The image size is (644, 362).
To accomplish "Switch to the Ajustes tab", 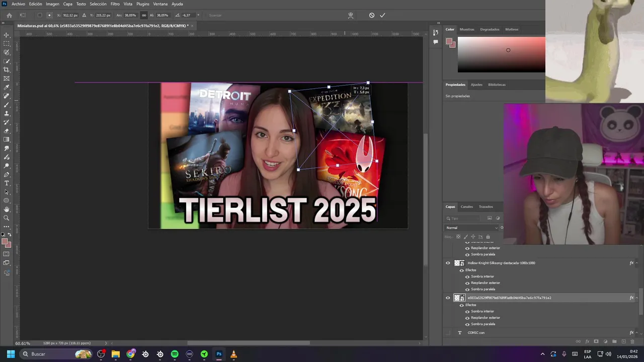I will (x=476, y=84).
